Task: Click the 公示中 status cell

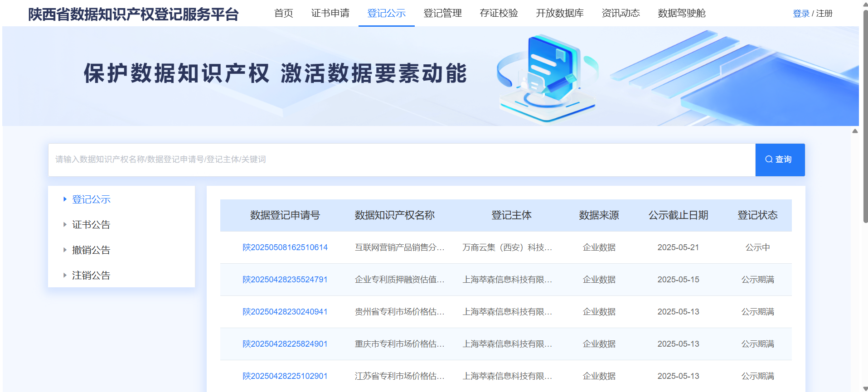Action: tap(758, 247)
